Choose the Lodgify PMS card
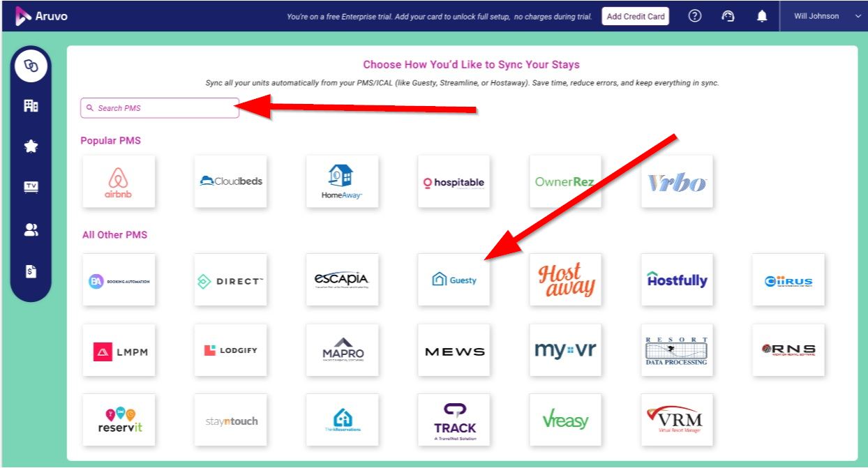868x468 pixels. pyautogui.click(x=231, y=350)
